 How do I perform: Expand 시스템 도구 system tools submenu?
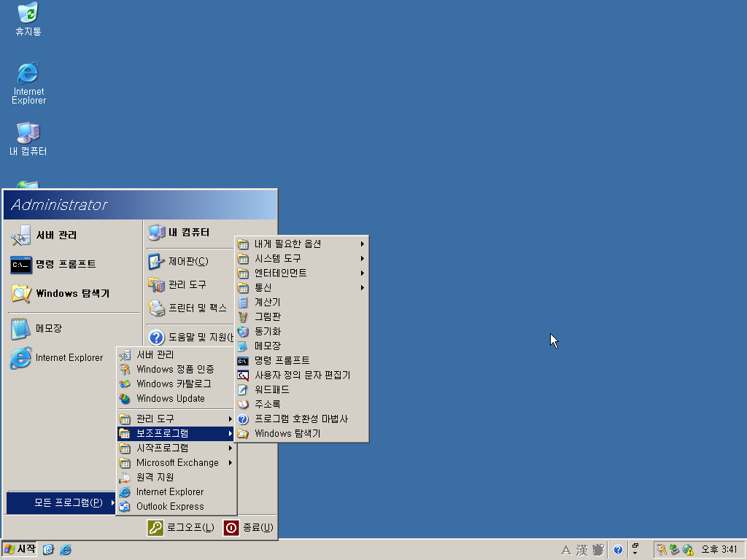click(x=301, y=259)
